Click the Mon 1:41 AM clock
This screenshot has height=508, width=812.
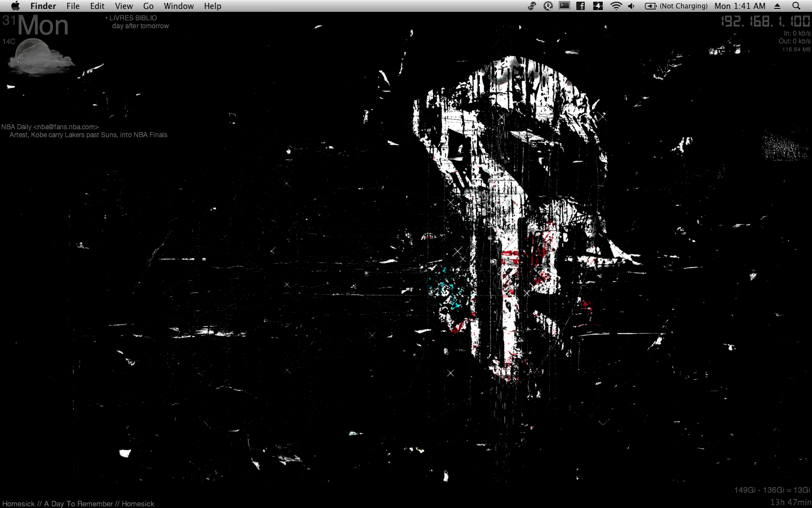point(740,6)
